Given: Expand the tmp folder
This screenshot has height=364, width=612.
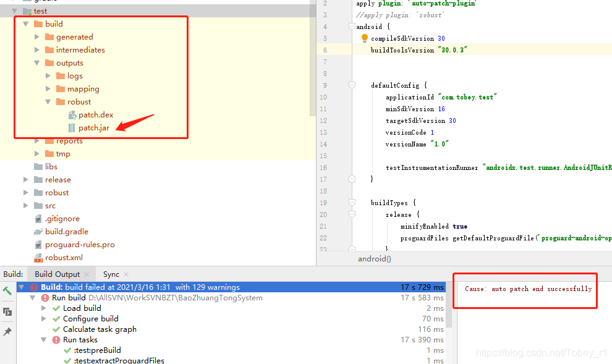Looking at the screenshot, I should (37, 153).
